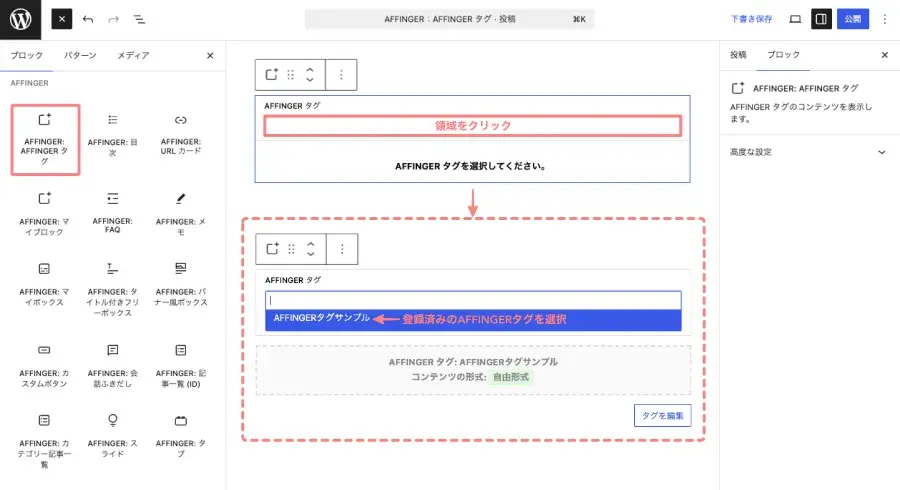Open command palette from the title bar
Viewport: 900px width, 490px height.
click(449, 19)
